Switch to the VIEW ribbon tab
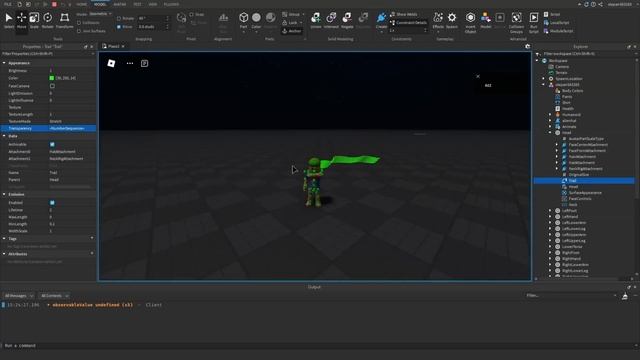 coord(153,4)
